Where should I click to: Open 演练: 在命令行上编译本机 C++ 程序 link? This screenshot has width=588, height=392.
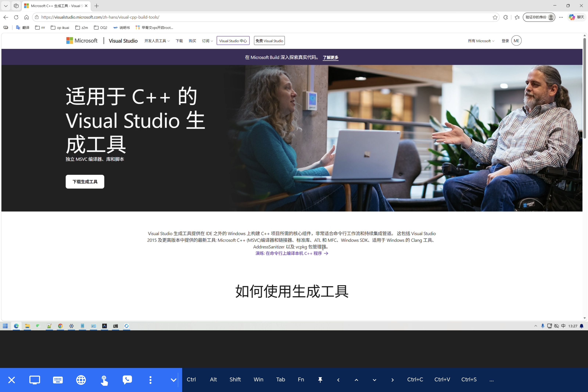click(292, 253)
